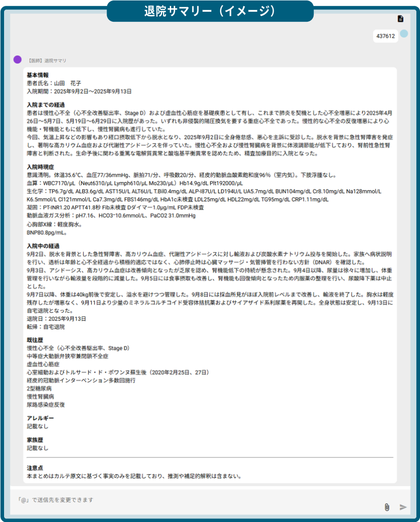
Task: Click the BNP80.8pg/mL lab value line
Action: 47,233
